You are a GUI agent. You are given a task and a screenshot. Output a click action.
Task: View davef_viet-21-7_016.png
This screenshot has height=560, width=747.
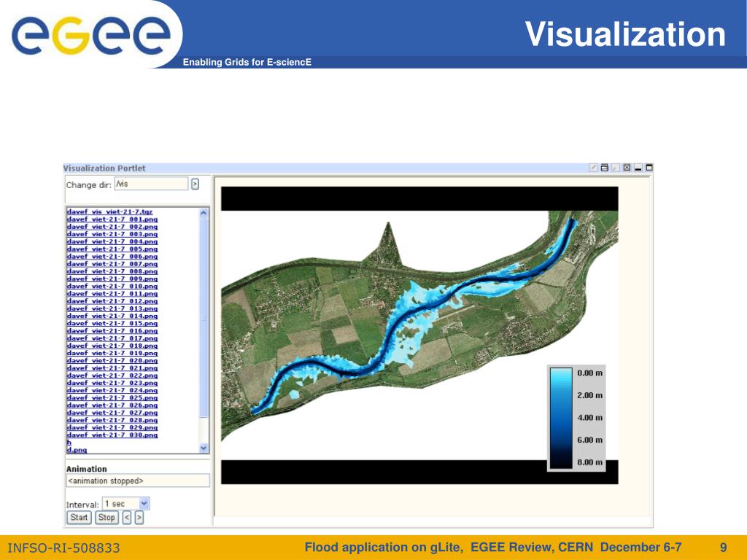(x=112, y=331)
